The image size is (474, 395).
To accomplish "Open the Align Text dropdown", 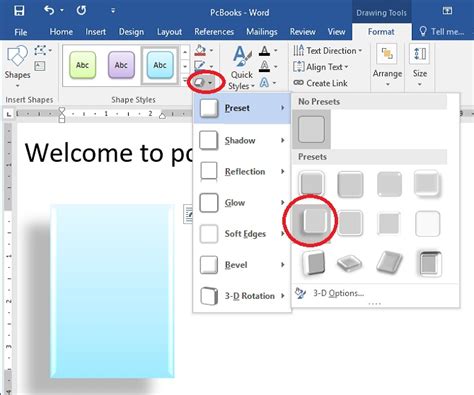I will [321, 67].
